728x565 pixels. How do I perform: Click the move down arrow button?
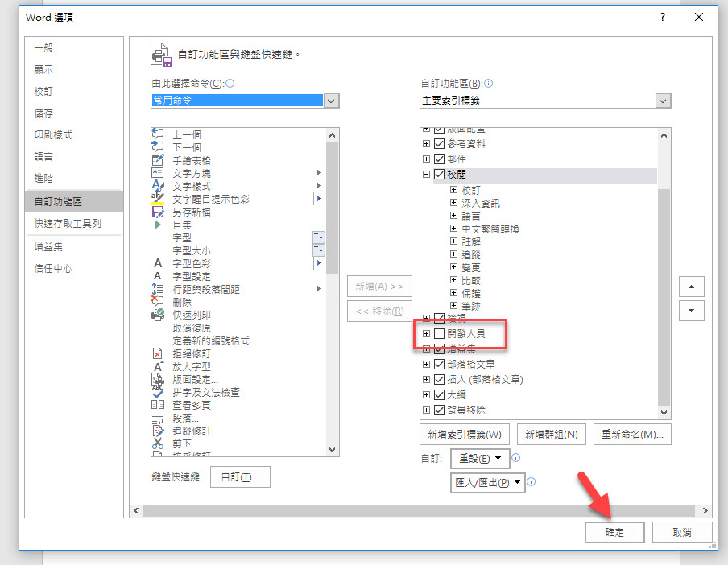[x=691, y=311]
